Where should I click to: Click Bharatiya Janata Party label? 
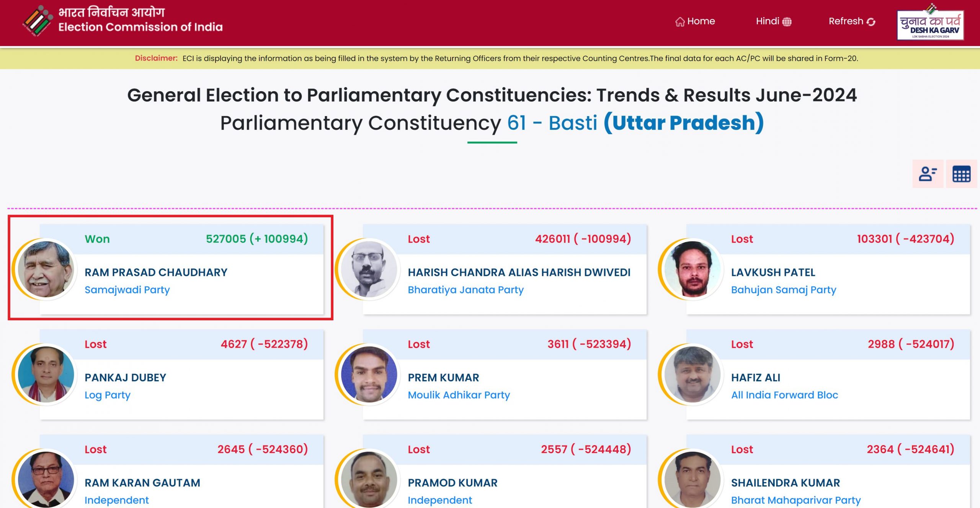(x=465, y=290)
